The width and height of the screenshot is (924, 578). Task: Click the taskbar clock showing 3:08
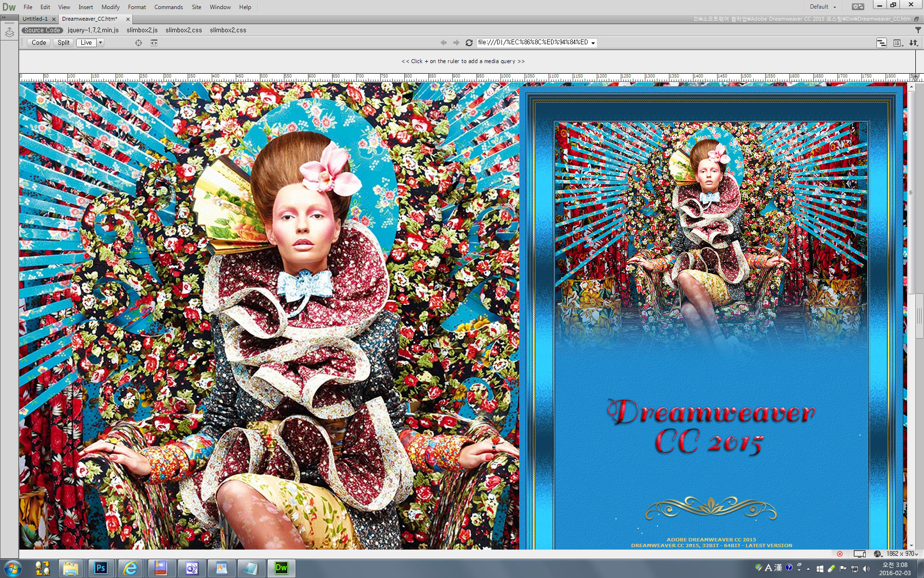(x=895, y=569)
